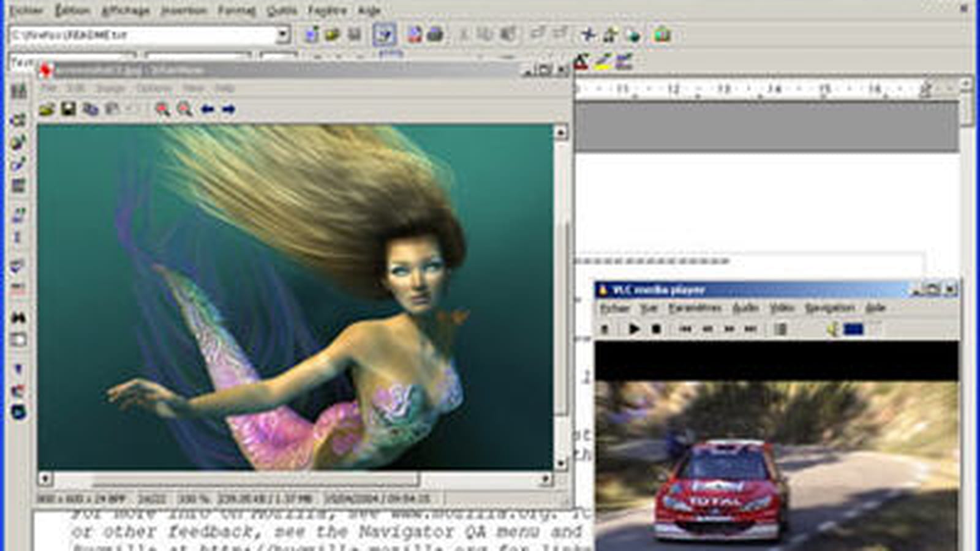Click the Stop button in VLC
The height and width of the screenshot is (551, 980).
pyautogui.click(x=656, y=329)
